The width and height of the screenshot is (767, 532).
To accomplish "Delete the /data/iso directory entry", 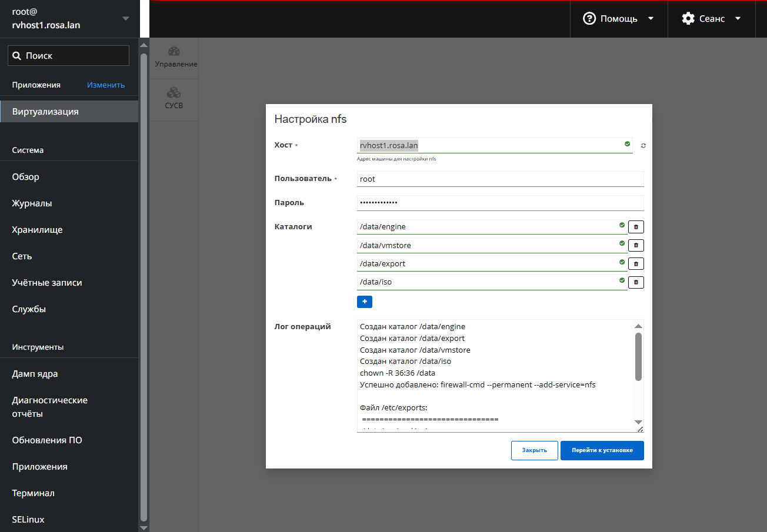I will [636, 282].
